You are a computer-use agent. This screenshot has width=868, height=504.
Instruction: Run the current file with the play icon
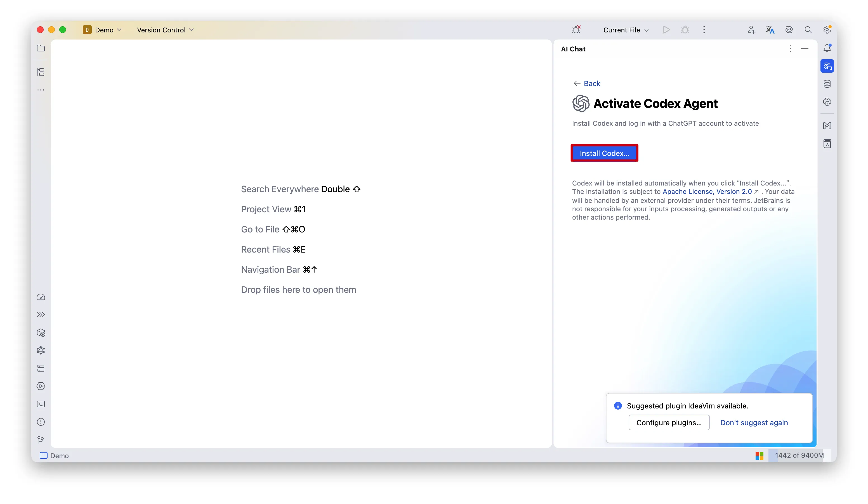(666, 30)
